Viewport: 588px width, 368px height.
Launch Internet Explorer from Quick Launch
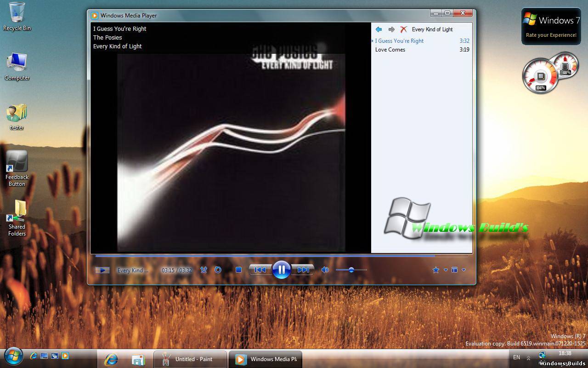click(34, 356)
